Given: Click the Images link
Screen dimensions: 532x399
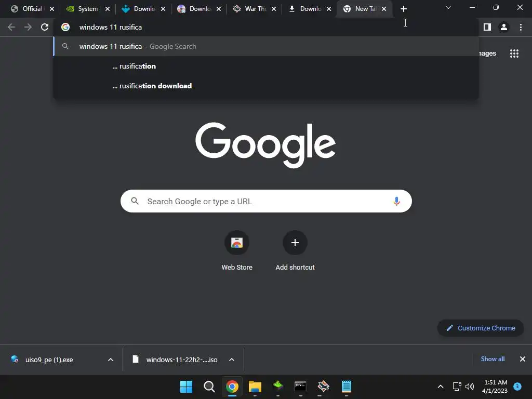Looking at the screenshot, I should click(x=487, y=54).
